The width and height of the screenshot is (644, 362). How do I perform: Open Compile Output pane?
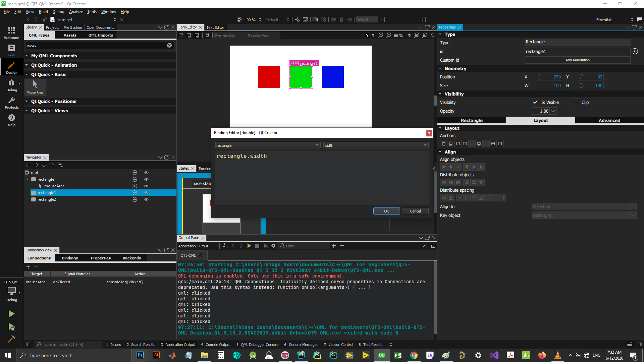(x=216, y=345)
